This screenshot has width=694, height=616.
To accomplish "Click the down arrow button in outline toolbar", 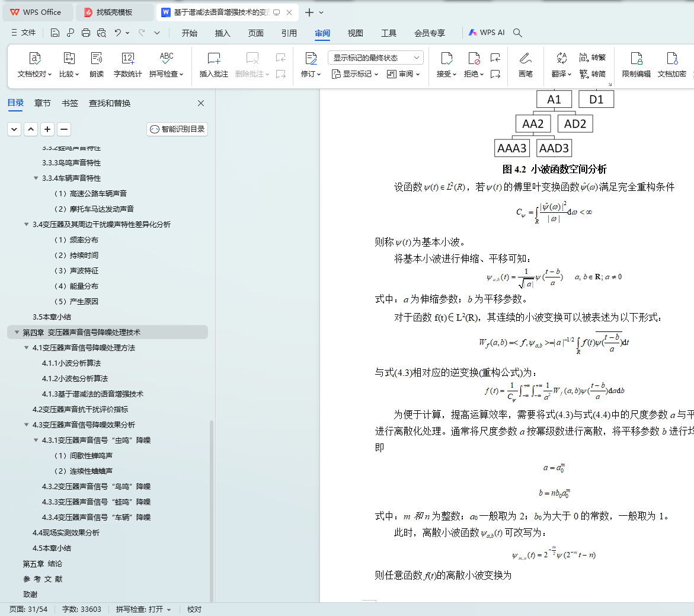I will (14, 129).
